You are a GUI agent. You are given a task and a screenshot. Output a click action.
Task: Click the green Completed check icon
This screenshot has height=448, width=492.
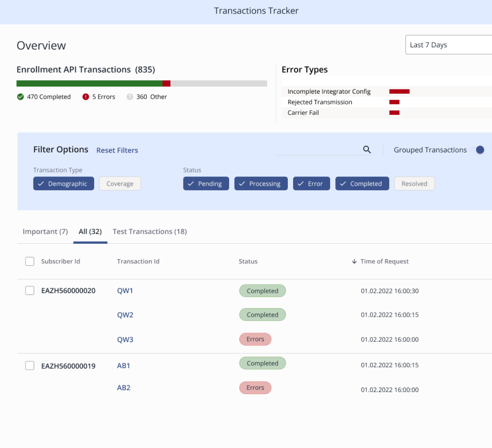pyautogui.click(x=20, y=97)
